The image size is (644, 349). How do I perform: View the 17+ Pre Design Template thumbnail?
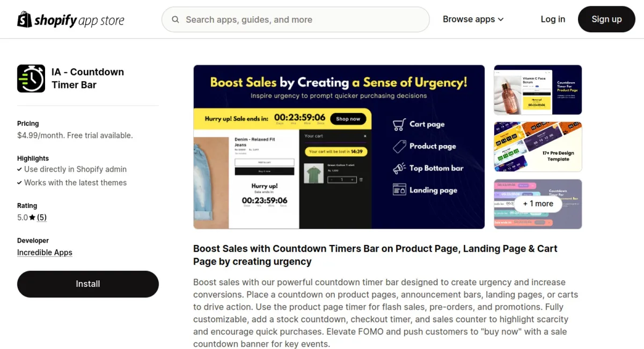538,147
